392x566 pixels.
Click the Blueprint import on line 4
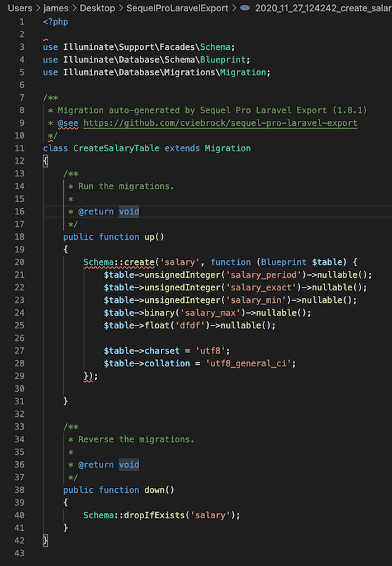coord(223,60)
